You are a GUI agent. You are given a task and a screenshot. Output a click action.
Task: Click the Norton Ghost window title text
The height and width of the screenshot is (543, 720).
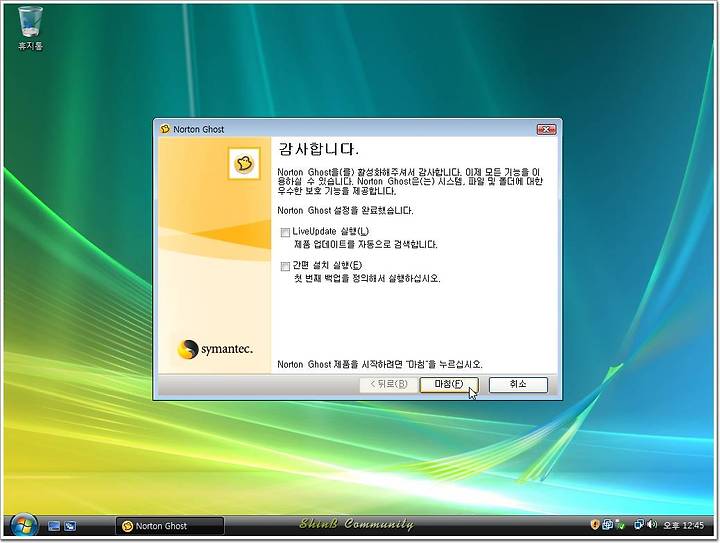tap(198, 129)
